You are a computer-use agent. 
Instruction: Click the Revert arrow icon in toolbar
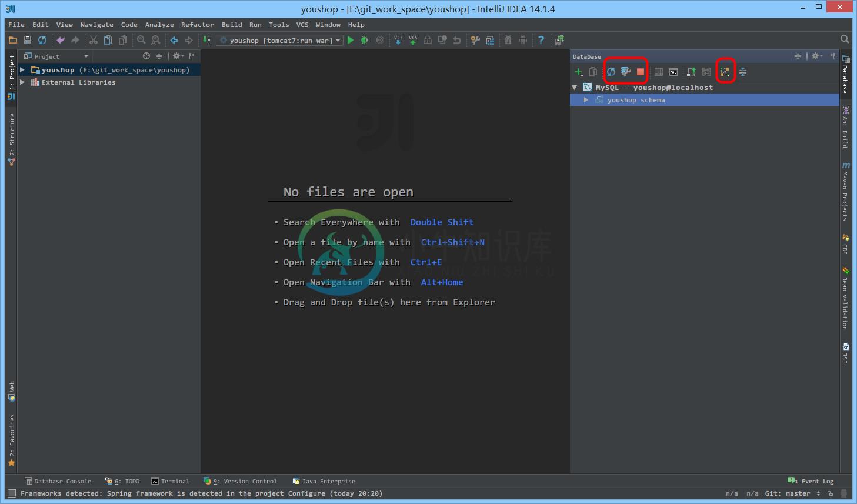457,40
